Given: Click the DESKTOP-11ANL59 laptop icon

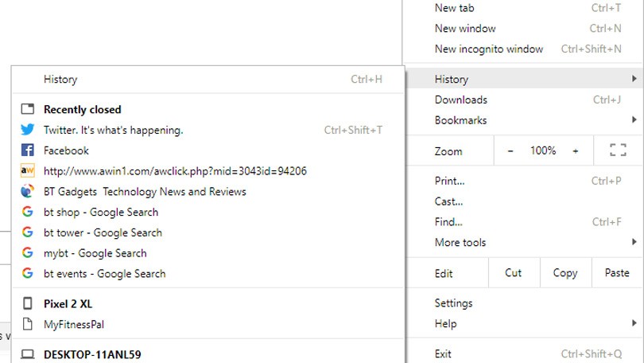Looking at the screenshot, I should (x=28, y=354).
